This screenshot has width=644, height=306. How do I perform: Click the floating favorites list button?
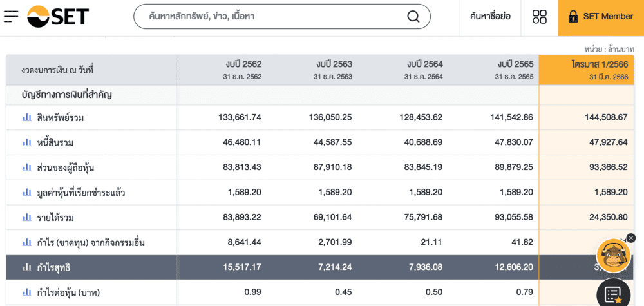(613, 294)
